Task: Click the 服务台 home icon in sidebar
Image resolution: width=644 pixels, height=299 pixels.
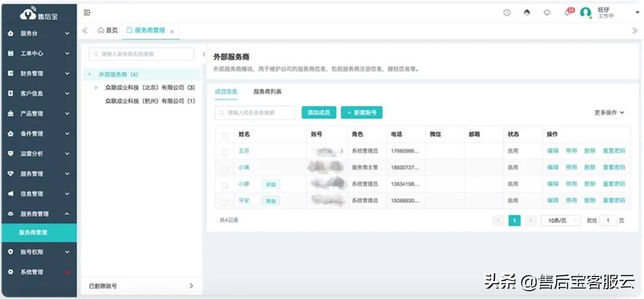Action: tap(11, 33)
